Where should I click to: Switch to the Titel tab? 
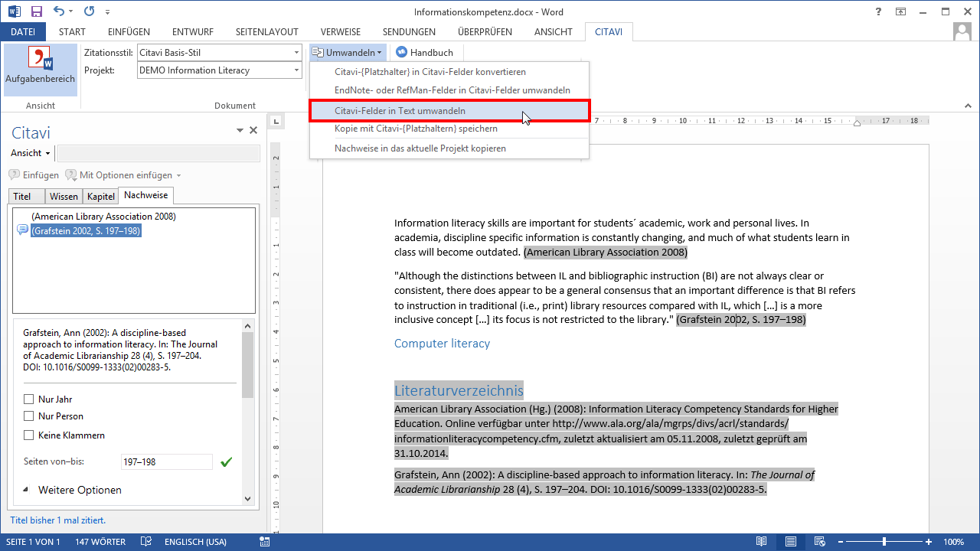27,197
